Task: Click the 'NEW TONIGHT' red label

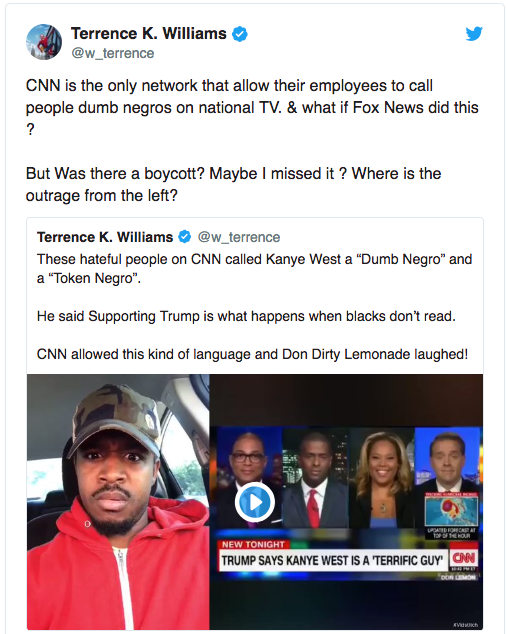Action: (x=253, y=545)
